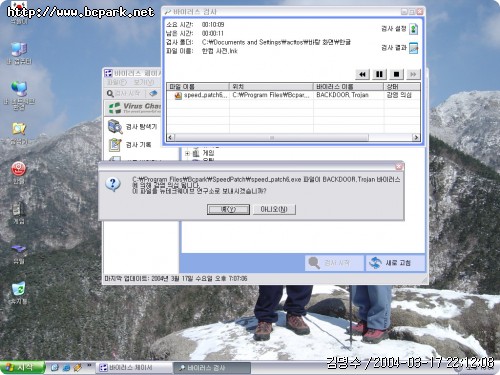Click the fast-forward scan control button

tap(413, 74)
